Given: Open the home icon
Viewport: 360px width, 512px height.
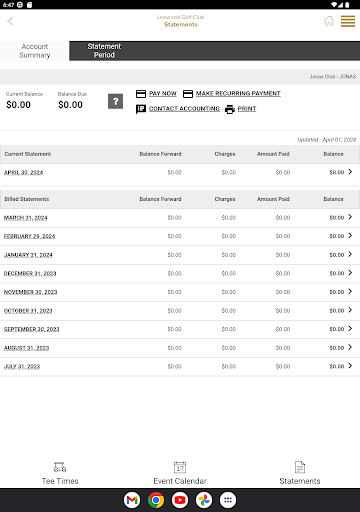Looking at the screenshot, I should click(x=329, y=21).
